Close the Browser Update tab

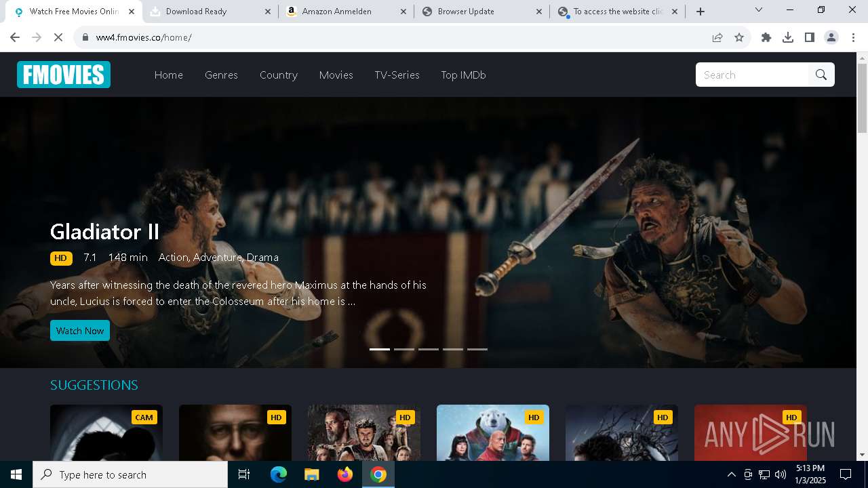pos(539,12)
